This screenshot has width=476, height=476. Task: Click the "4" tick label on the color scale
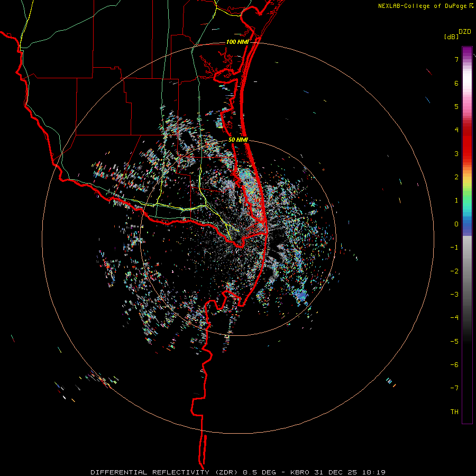[x=456, y=130]
